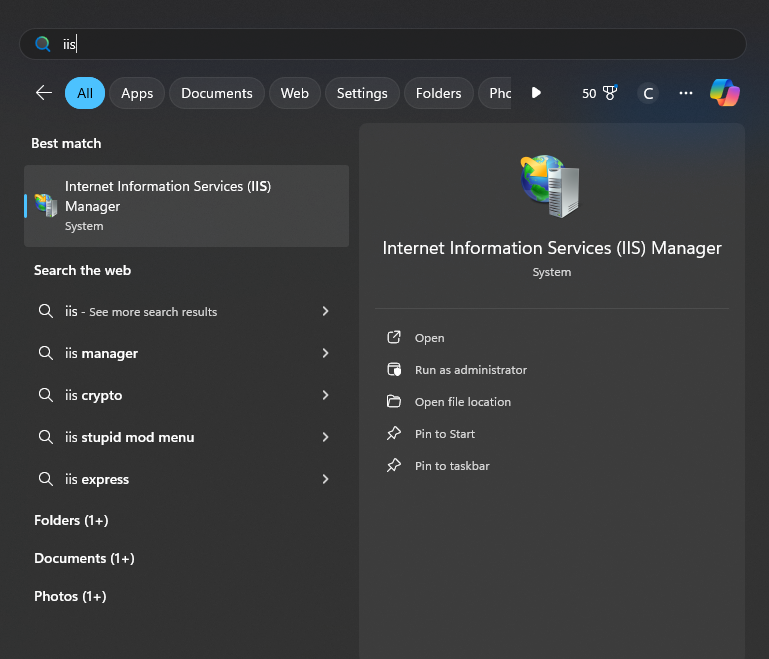Click magnifier beside 'iis manager' suggestion
This screenshot has height=659, width=769.
point(46,353)
